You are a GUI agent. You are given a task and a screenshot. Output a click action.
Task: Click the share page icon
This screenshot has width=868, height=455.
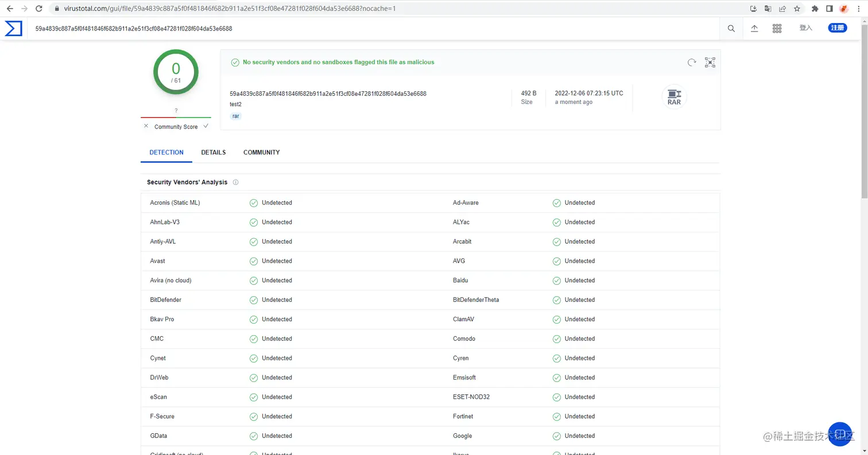[x=782, y=9]
